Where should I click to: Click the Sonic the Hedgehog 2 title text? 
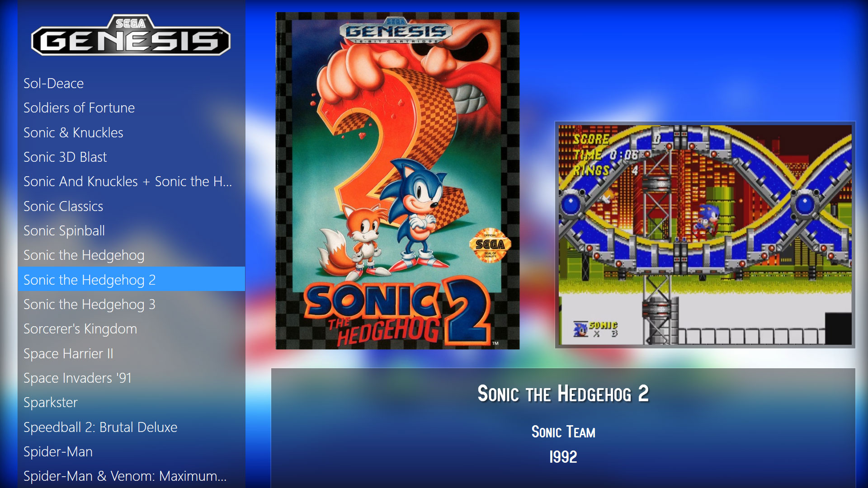pyautogui.click(x=563, y=394)
